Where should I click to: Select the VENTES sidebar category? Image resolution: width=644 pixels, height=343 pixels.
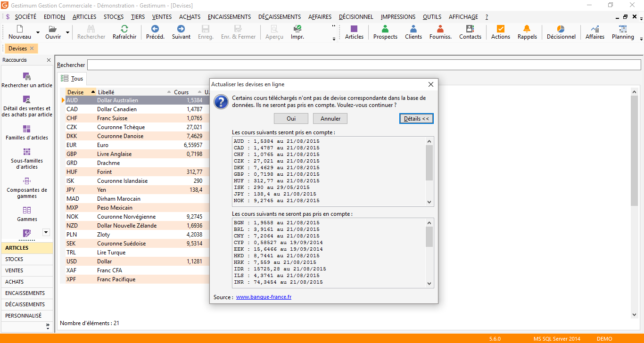pos(27,270)
